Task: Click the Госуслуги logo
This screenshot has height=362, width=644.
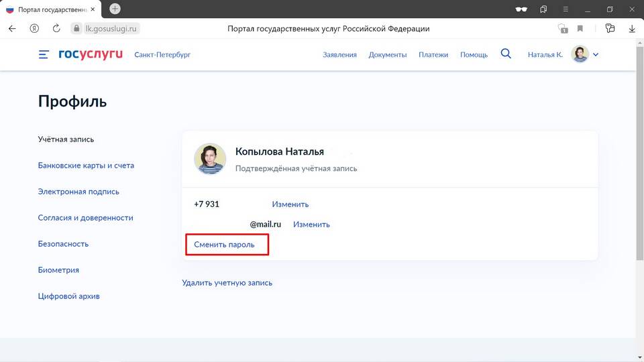Action: coord(90,54)
